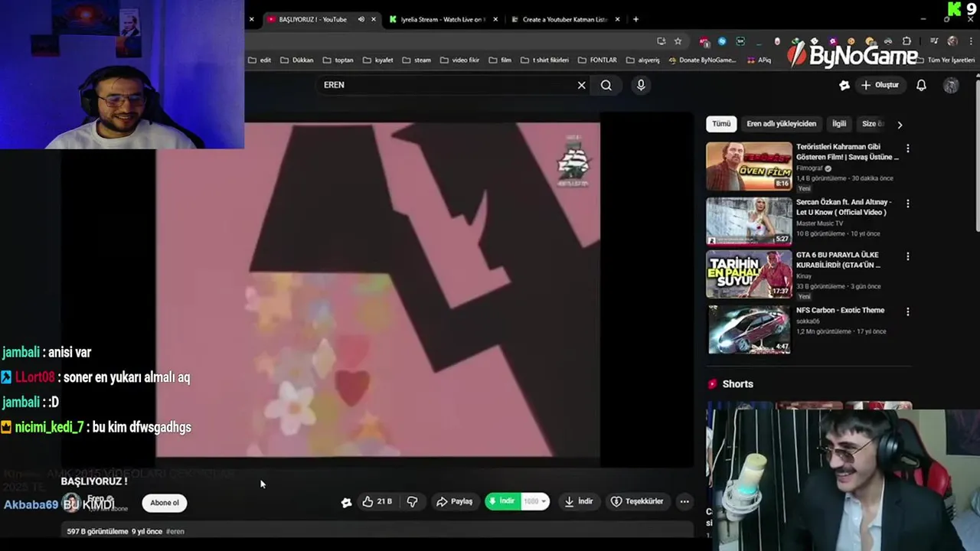Open a new browser tab with plus
Viewport: 980px width, 551px height.
635,19
